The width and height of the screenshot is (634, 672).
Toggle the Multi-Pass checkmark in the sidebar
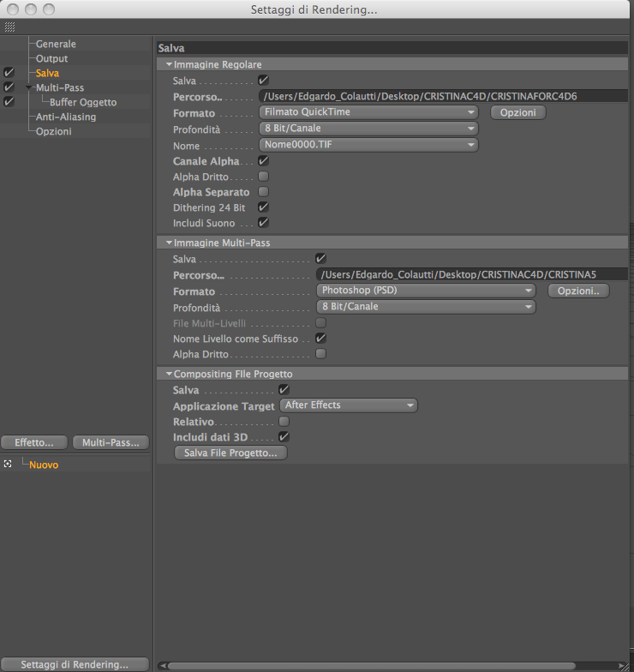click(9, 87)
